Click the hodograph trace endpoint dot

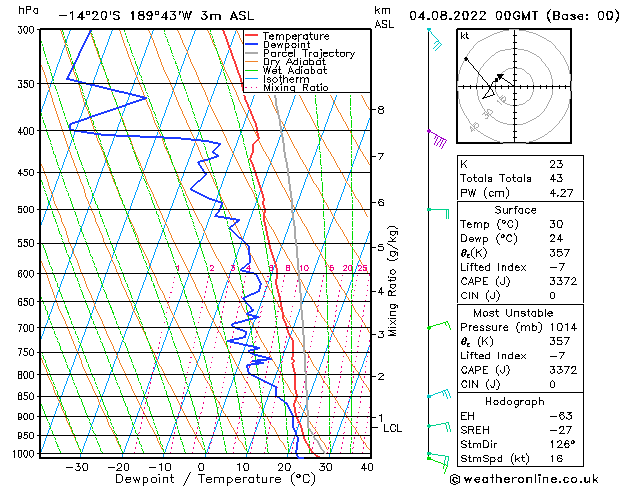[x=466, y=59]
